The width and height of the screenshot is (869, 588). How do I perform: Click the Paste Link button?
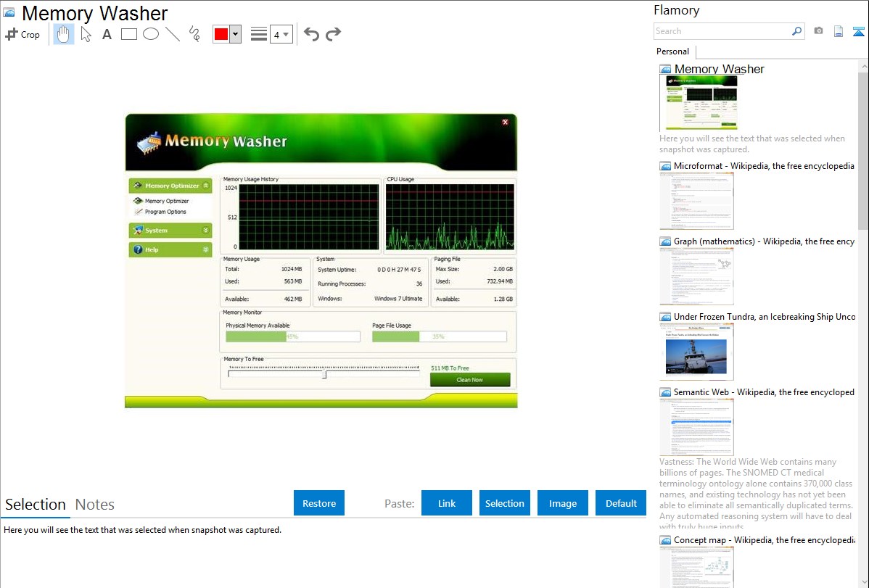tap(447, 503)
